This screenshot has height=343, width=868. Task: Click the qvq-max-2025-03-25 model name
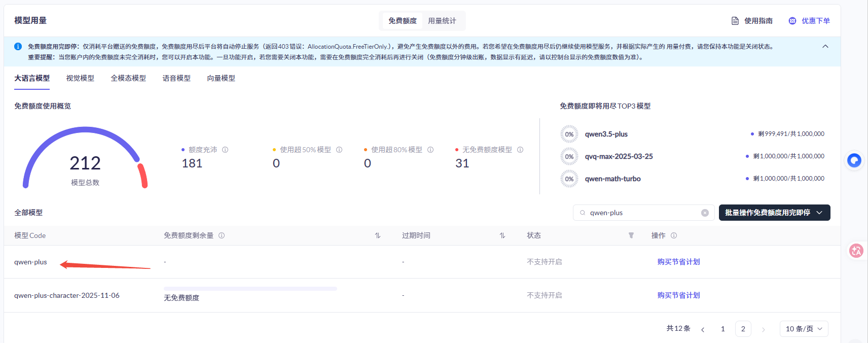tap(619, 157)
